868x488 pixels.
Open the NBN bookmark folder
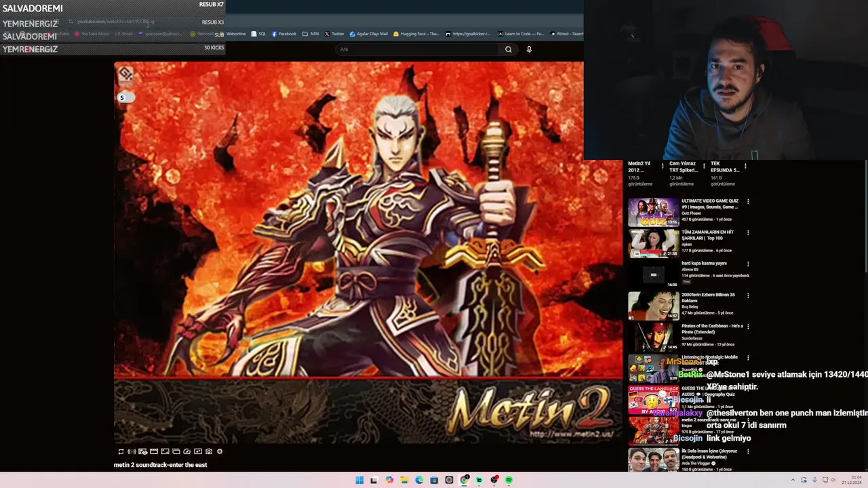(311, 34)
